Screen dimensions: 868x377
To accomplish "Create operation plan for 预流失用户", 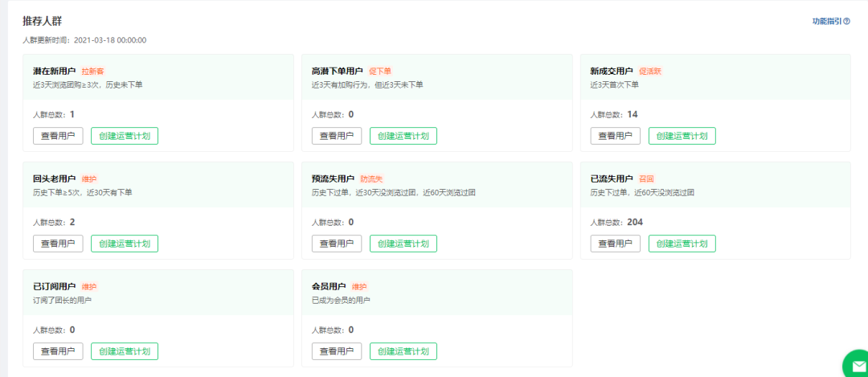I will [x=403, y=244].
